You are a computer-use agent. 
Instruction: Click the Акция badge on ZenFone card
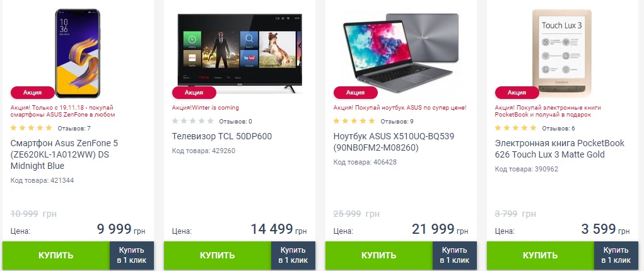coord(32,93)
